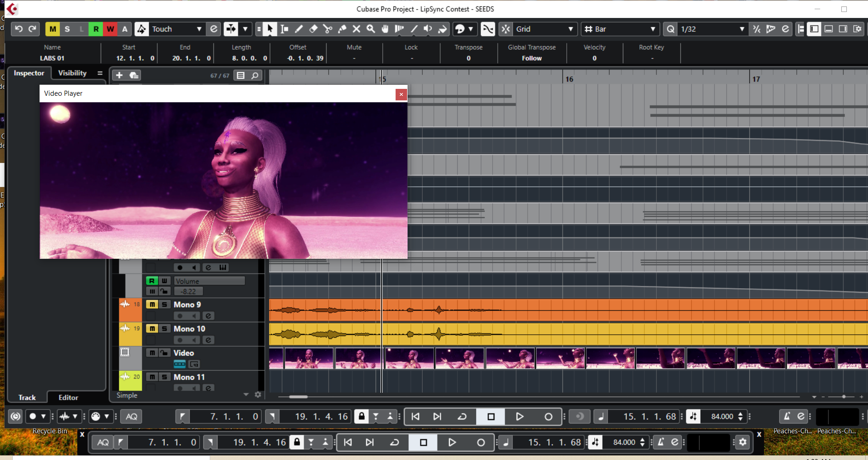Image resolution: width=868 pixels, height=460 pixels.
Task: Go to next marker in upper transport
Action: 437,417
